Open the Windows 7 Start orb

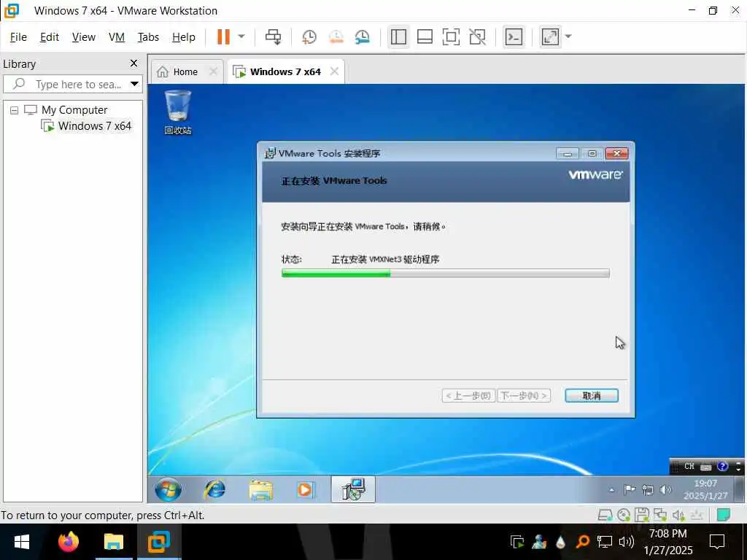pyautogui.click(x=168, y=489)
